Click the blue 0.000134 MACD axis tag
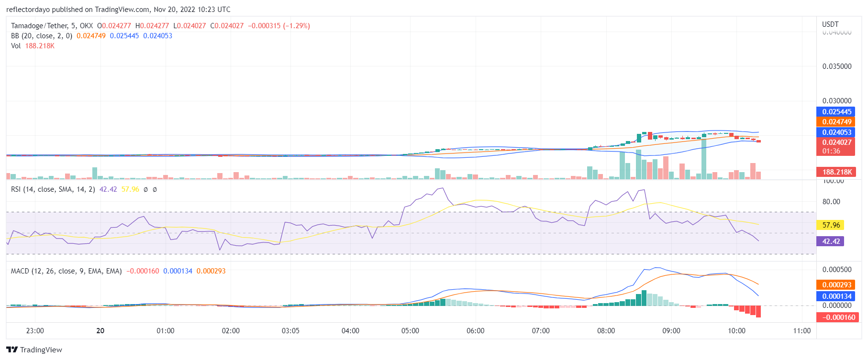868x360 pixels. click(x=835, y=296)
